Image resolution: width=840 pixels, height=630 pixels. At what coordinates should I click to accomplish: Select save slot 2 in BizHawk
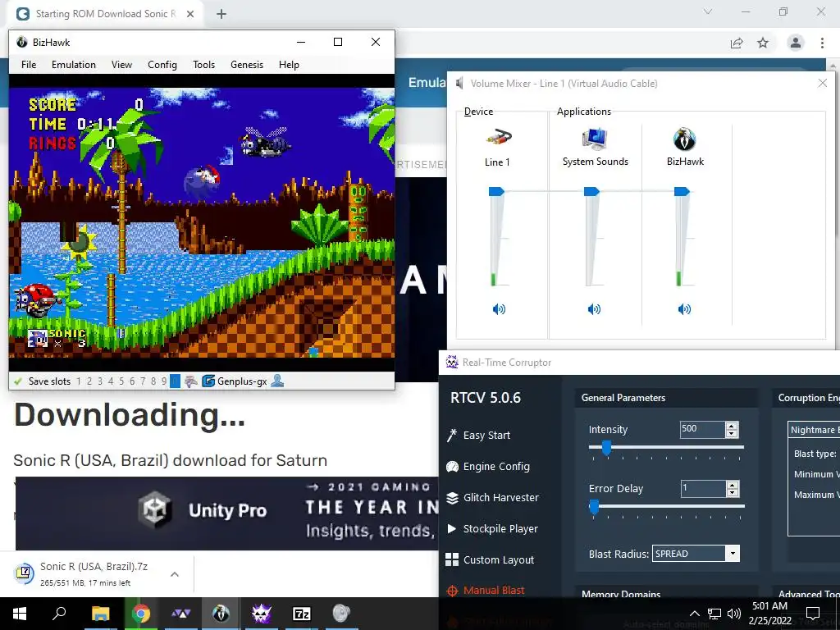click(x=89, y=381)
